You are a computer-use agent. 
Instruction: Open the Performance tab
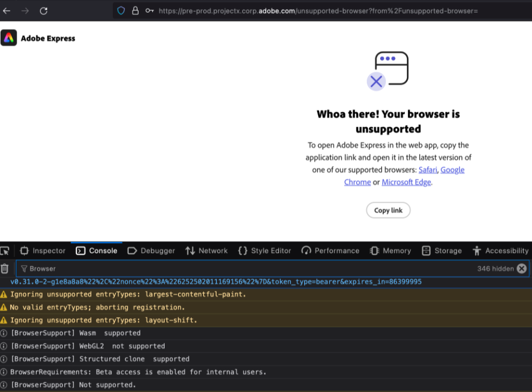click(x=331, y=250)
